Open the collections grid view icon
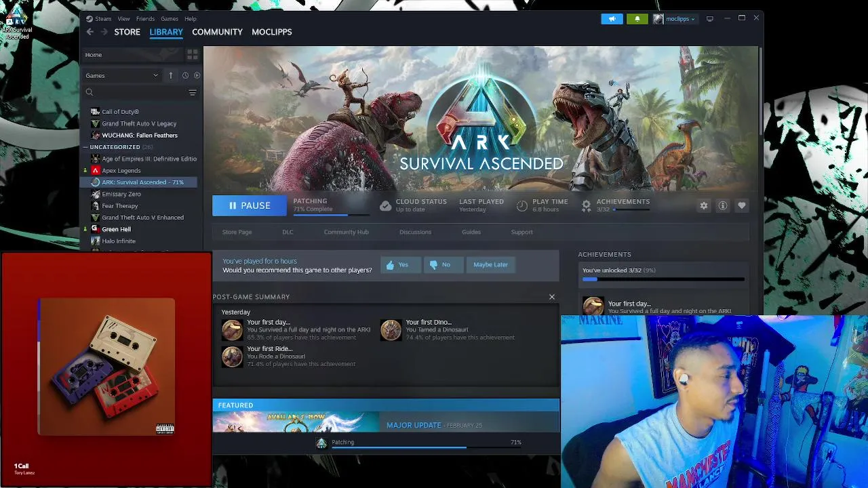This screenshot has height=488, width=868. pyautogui.click(x=193, y=54)
